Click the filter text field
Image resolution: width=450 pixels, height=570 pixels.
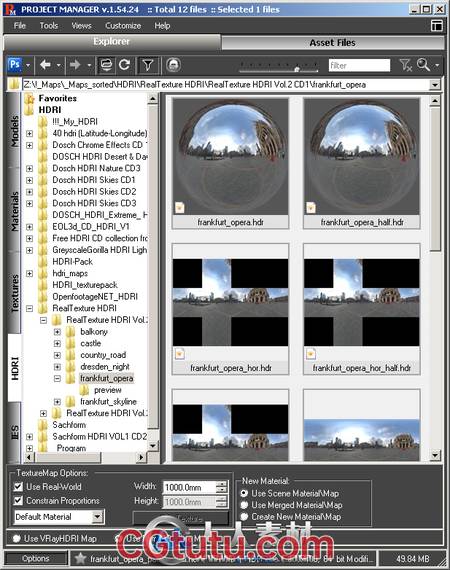click(359, 65)
